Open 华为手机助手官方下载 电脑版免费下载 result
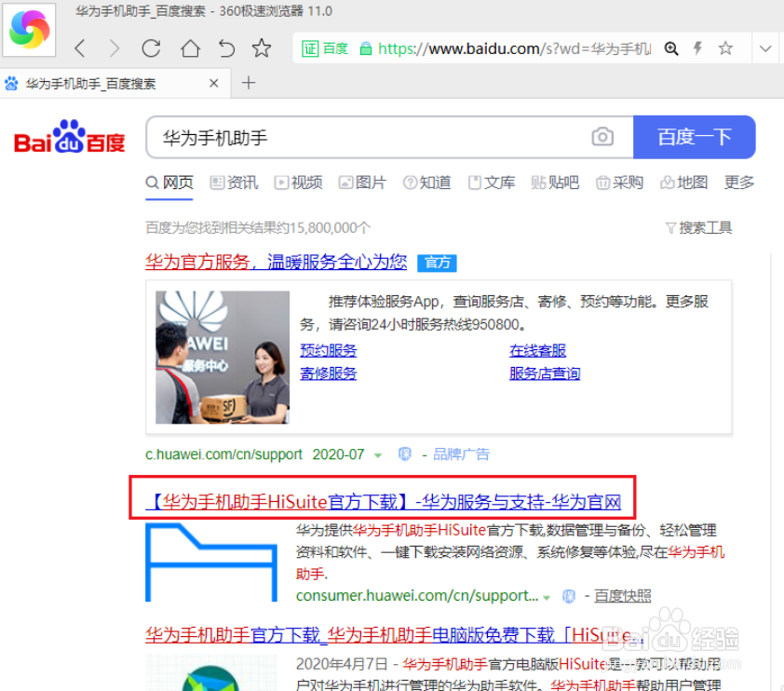Viewport: 784px width, 691px height. pos(395,635)
